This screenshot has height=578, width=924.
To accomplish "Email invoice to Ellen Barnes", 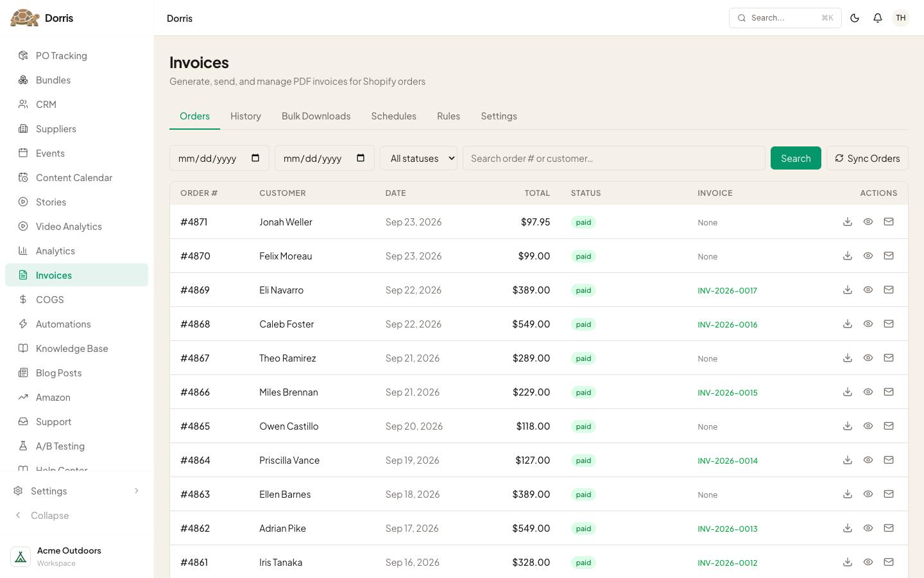I will click(x=889, y=494).
